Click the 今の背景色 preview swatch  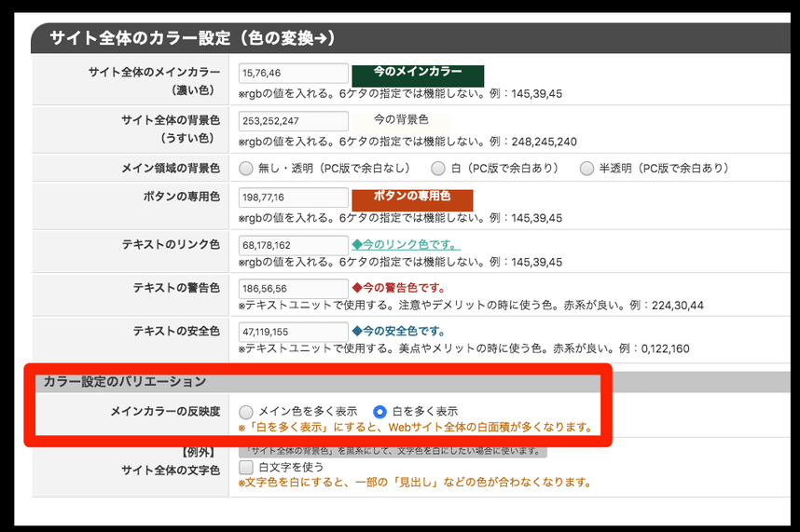[401, 120]
